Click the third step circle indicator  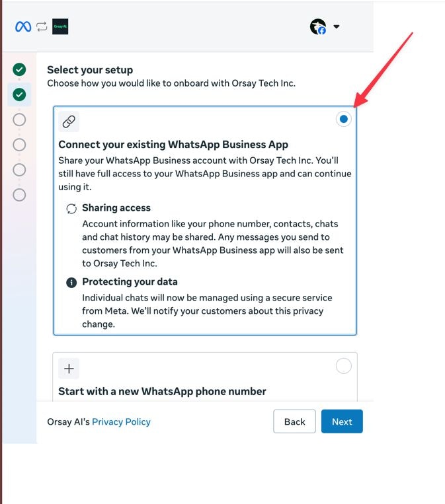coord(19,120)
